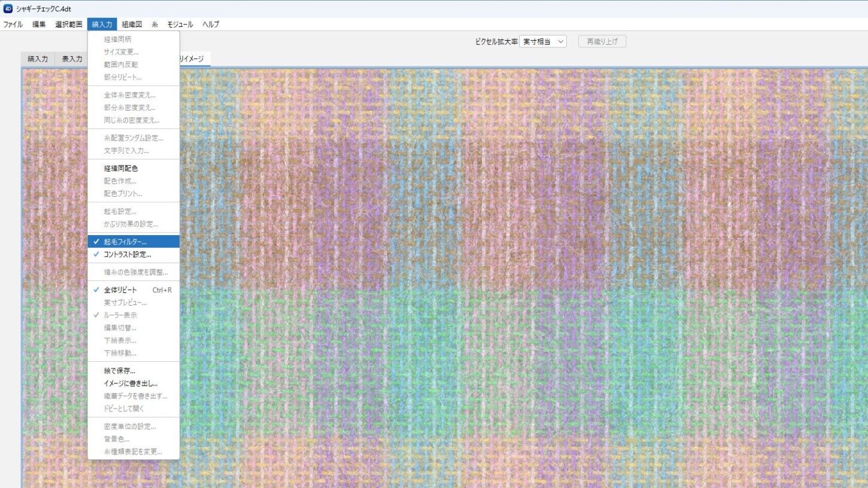Viewport: 868px width, 488px height.
Task: Choose 絵で保存 in the menu
Action: [x=120, y=371]
